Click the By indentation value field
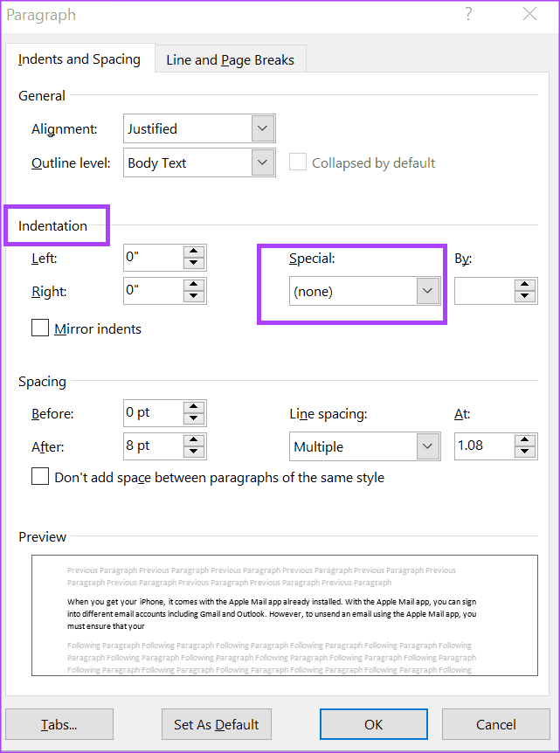Image resolution: width=560 pixels, height=753 pixels. pyautogui.click(x=484, y=291)
